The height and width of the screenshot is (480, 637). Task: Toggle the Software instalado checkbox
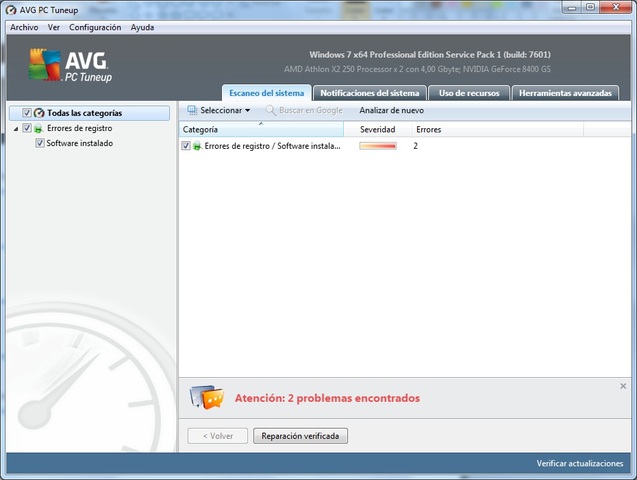[x=40, y=143]
